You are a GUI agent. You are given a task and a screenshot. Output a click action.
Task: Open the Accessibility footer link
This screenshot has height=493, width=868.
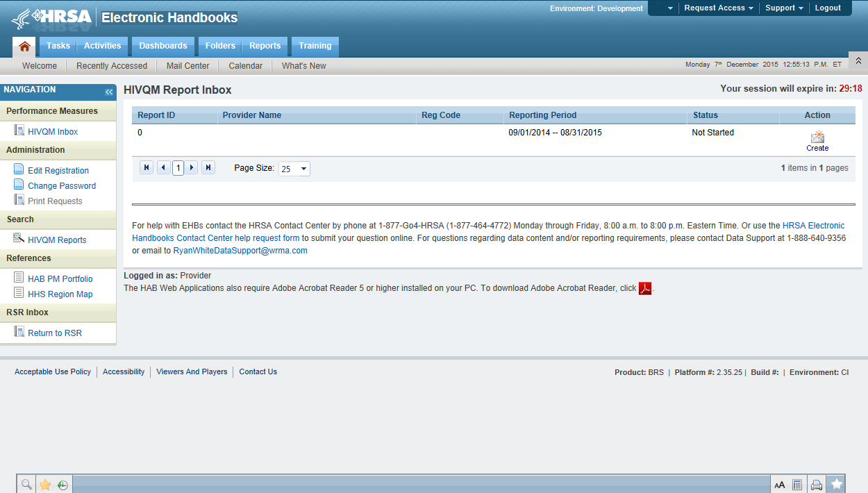point(124,372)
